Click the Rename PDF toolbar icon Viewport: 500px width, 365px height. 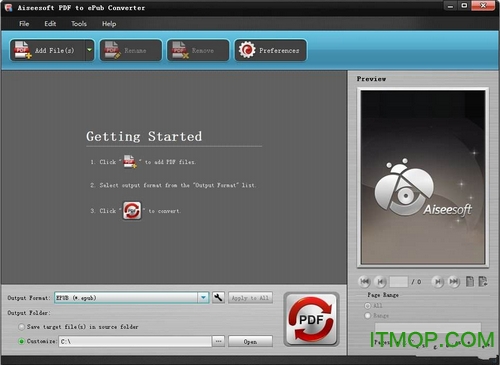[112, 50]
